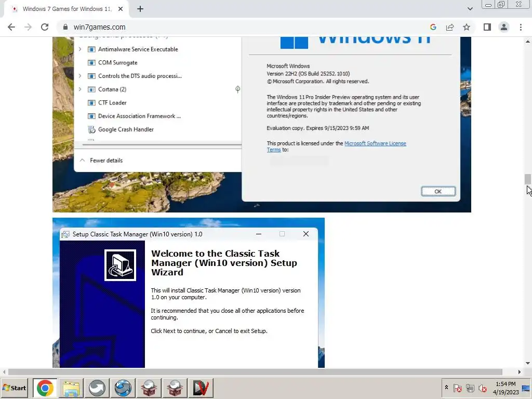View site info via the lock icon
Viewport: 532px width, 399px height.
click(x=65, y=27)
